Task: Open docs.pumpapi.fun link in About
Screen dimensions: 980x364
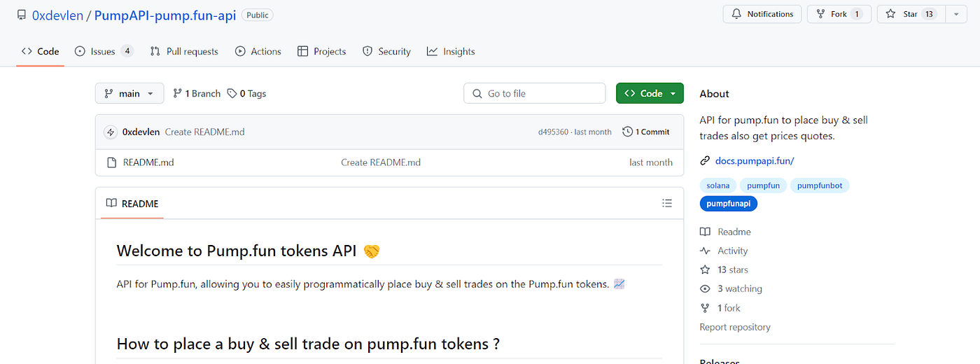Action: click(755, 160)
